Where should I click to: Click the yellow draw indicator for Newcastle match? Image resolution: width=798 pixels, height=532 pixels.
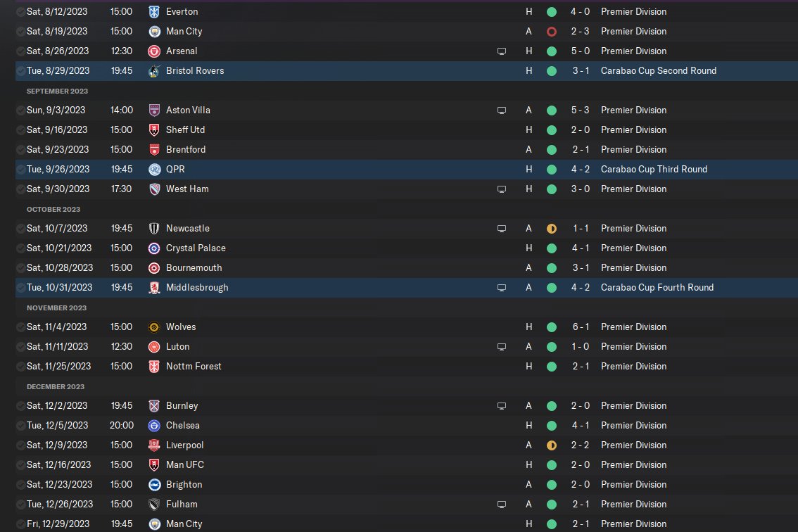pos(551,229)
